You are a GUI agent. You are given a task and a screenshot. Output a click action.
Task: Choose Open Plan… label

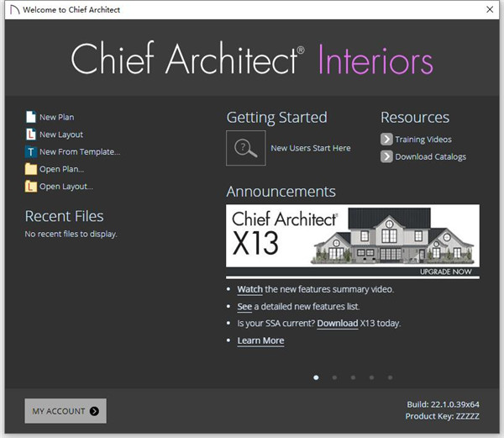pos(61,169)
